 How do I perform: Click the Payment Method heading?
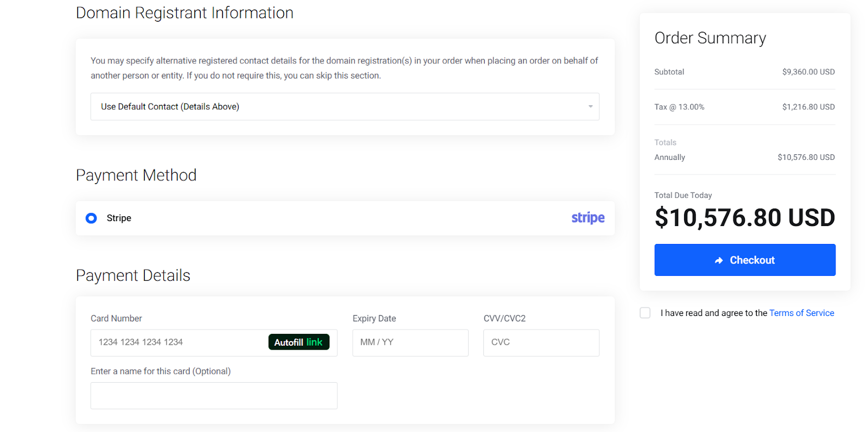point(136,175)
